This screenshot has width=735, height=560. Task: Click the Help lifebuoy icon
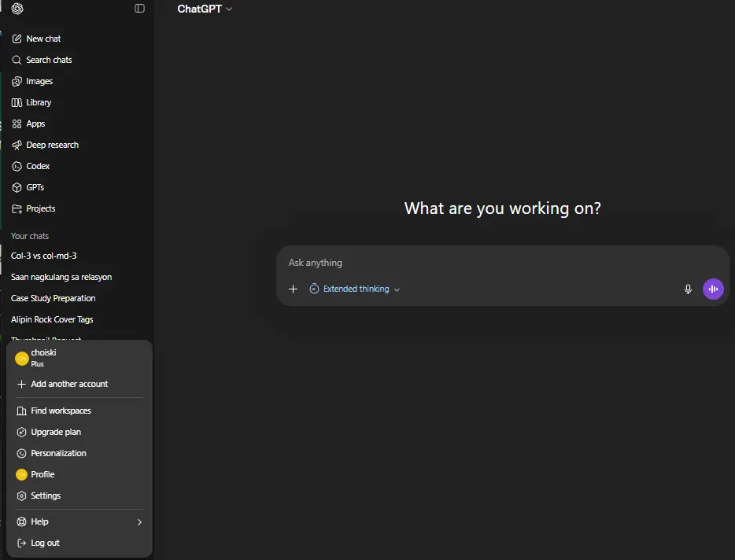(x=21, y=521)
